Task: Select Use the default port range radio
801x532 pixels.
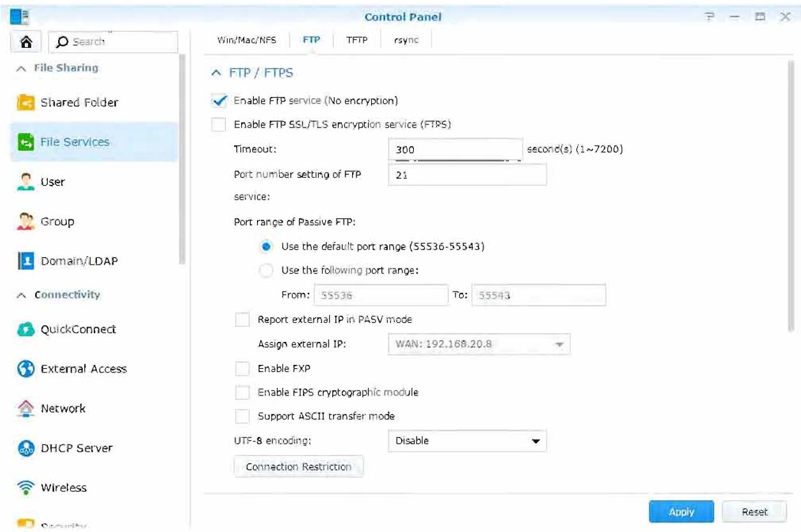Action: [x=266, y=247]
